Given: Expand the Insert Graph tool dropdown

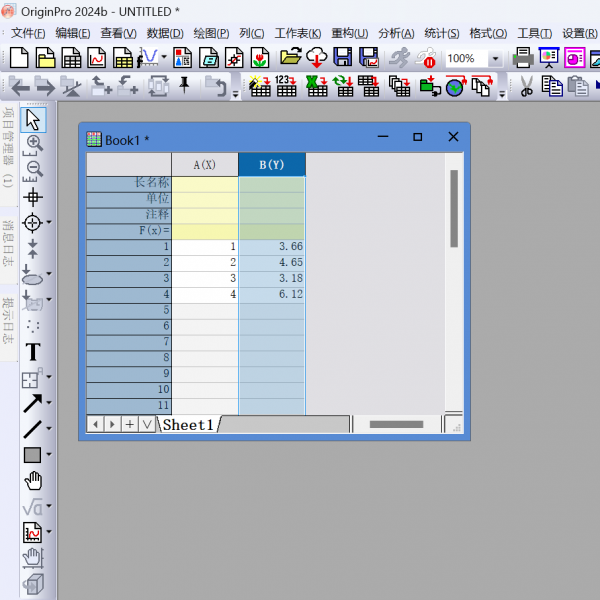Looking at the screenshot, I should click(x=49, y=532).
